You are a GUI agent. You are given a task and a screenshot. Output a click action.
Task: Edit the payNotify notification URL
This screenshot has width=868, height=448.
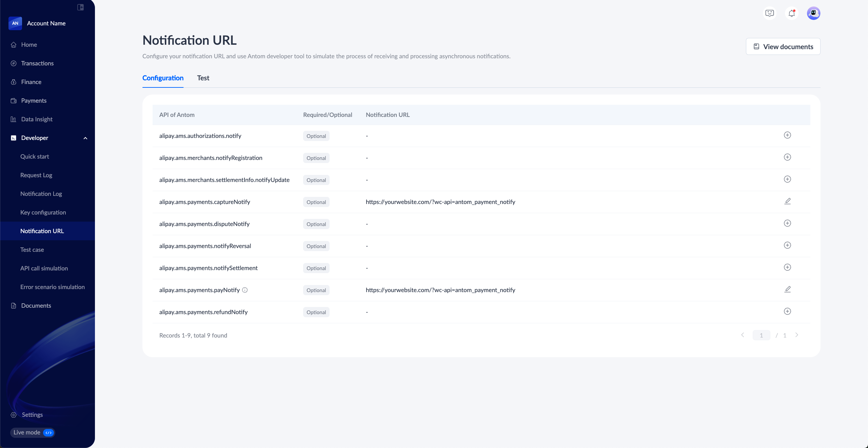pyautogui.click(x=787, y=289)
